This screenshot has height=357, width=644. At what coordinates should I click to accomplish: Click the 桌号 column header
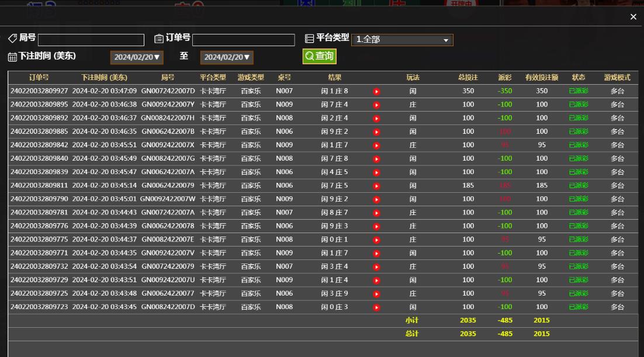284,78
